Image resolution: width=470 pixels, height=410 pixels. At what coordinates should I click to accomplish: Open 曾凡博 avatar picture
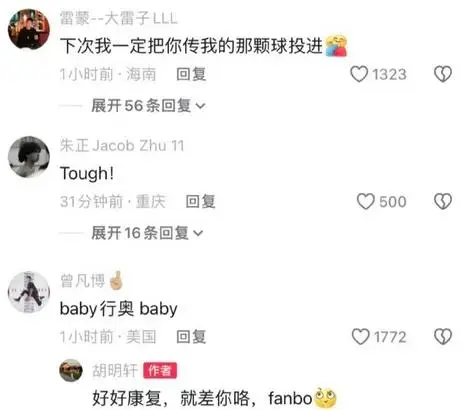(x=29, y=292)
